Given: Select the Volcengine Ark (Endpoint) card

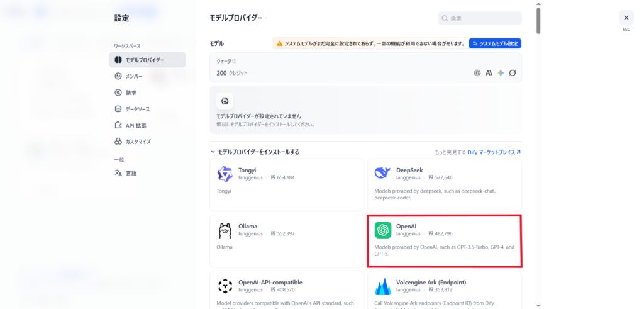Looking at the screenshot, I should tap(445, 289).
